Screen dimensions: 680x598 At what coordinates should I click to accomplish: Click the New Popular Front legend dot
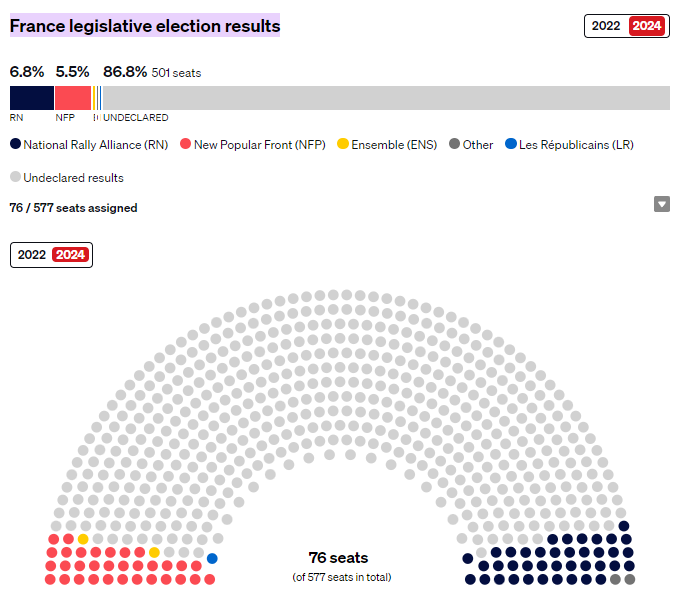pyautogui.click(x=186, y=144)
